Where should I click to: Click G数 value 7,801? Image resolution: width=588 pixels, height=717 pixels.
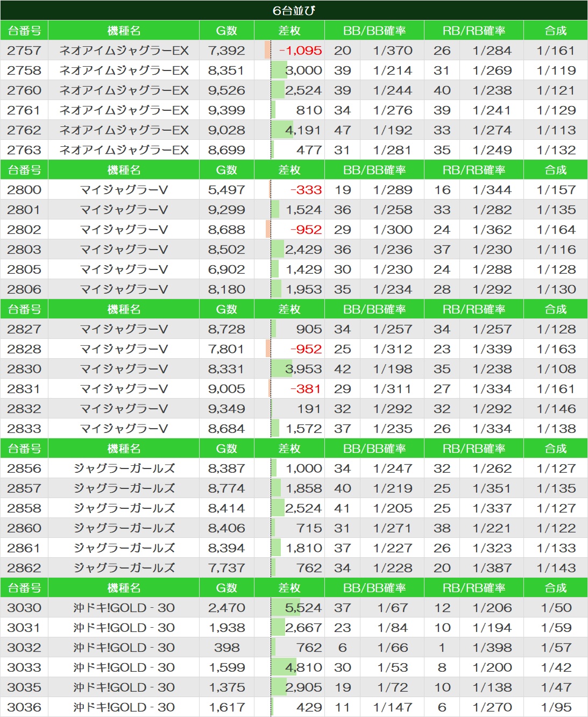pos(226,349)
